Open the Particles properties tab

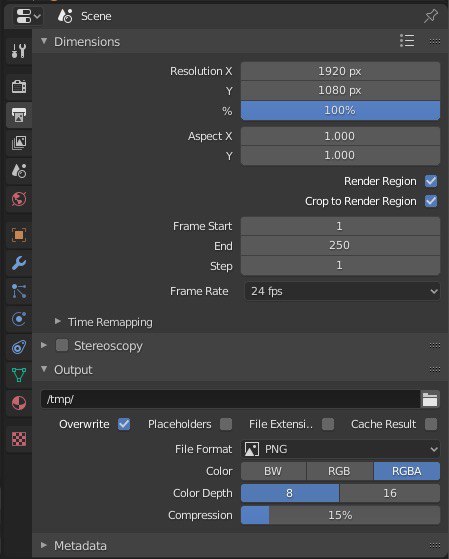(x=19, y=291)
